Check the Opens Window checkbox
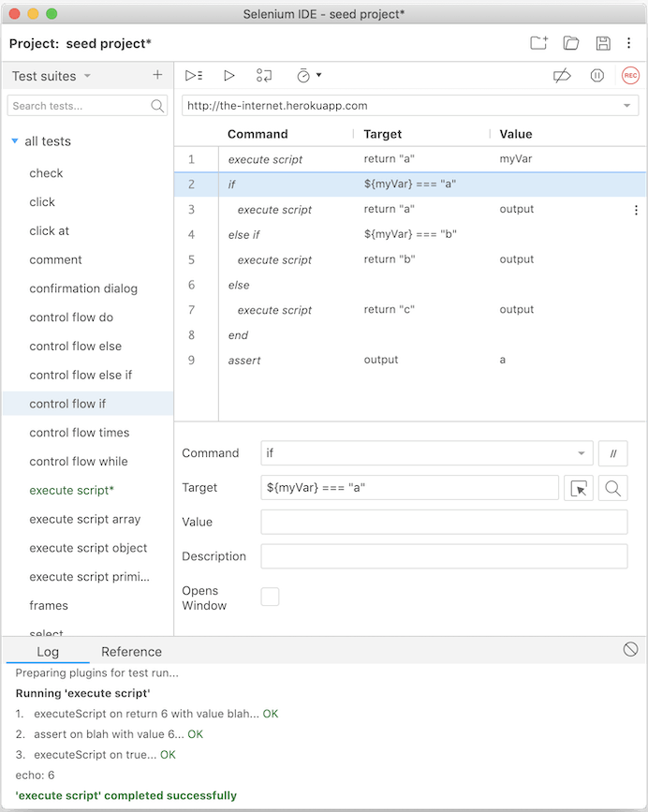Screen dimensions: 648x812 (270, 597)
